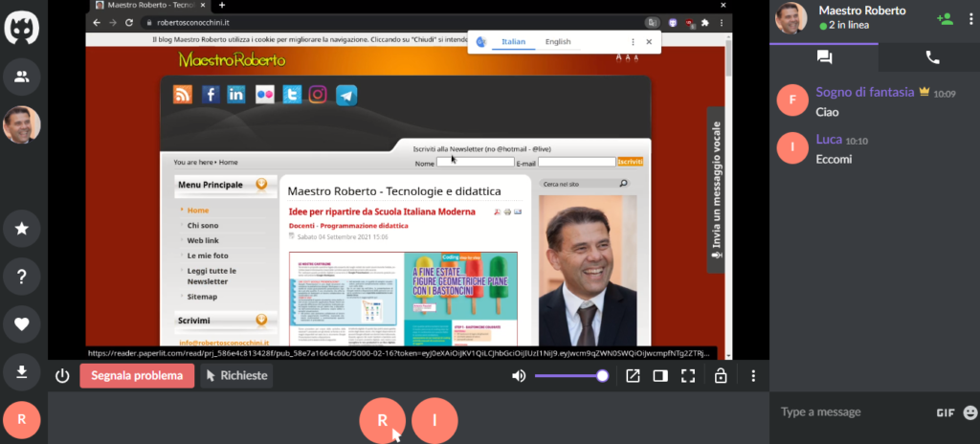Toggle the room lock
This screenshot has width=980, height=444.
click(x=721, y=375)
